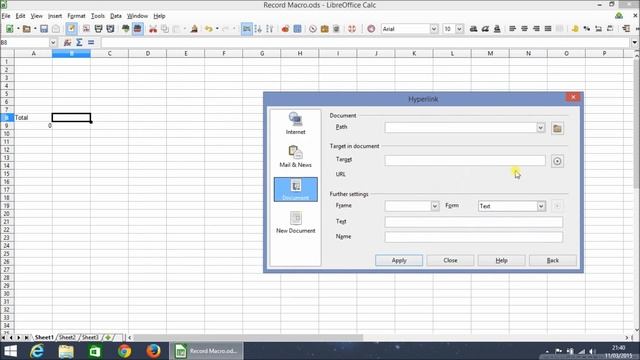Viewport: 640px width, 360px height.
Task: Click Apply in the Hyperlink dialog
Action: pos(399,260)
